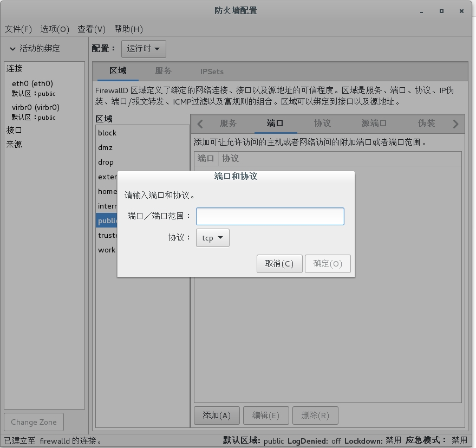Image resolution: width=476 pixels, height=448 pixels.
Task: Switch to the 协议 tab
Action: [322, 124]
